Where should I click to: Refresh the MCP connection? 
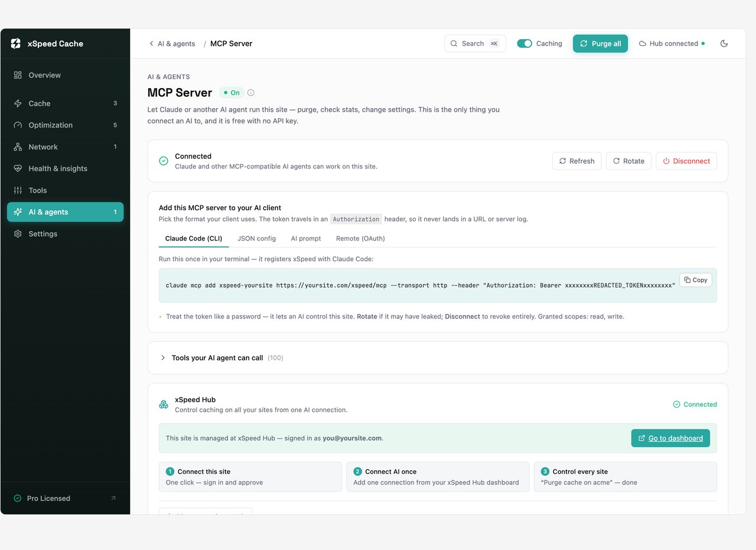tap(577, 161)
